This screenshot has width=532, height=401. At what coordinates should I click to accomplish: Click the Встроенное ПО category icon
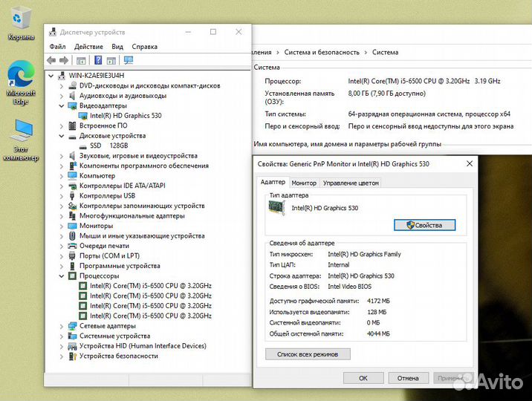coord(72,125)
